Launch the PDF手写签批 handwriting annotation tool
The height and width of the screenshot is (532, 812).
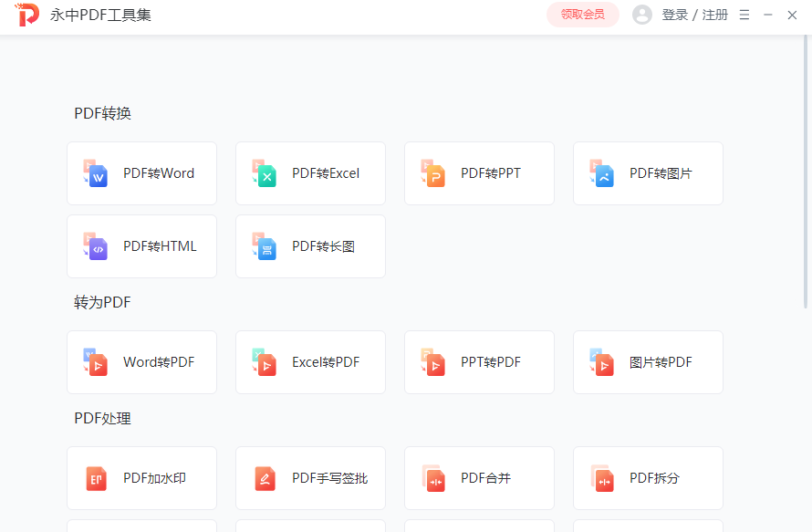[311, 478]
